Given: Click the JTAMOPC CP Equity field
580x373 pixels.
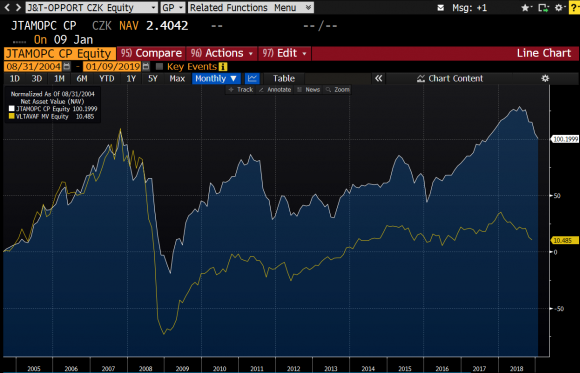Looking at the screenshot, I should (x=60, y=53).
